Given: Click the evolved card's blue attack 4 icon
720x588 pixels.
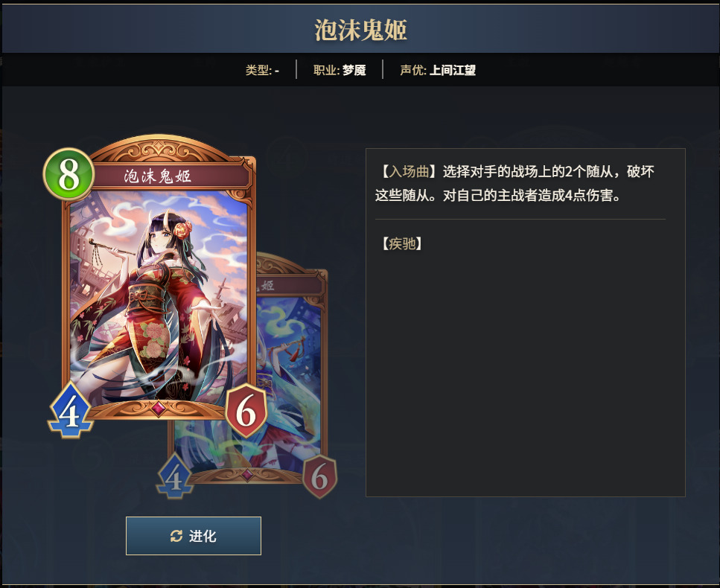Looking at the screenshot, I should (174, 476).
